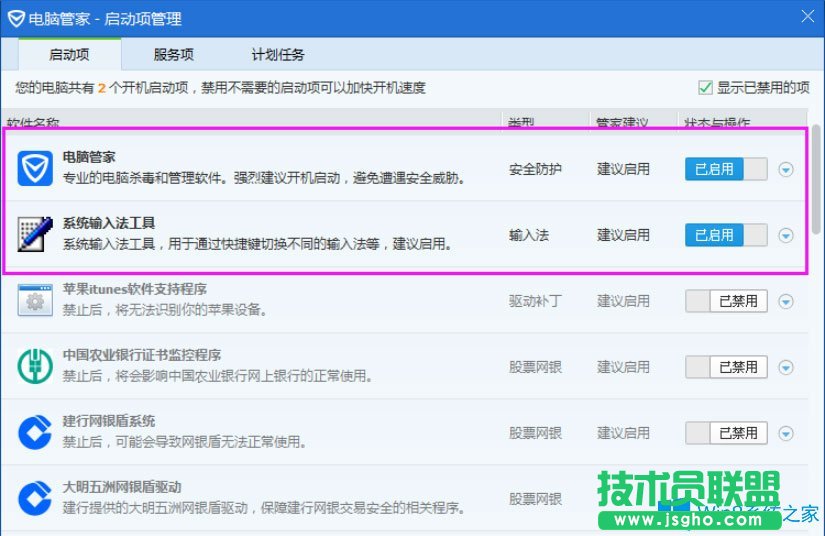Screen dimensions: 825x536
Task: Click 建议启用 advice in 苹果itunes row
Action: (x=623, y=301)
